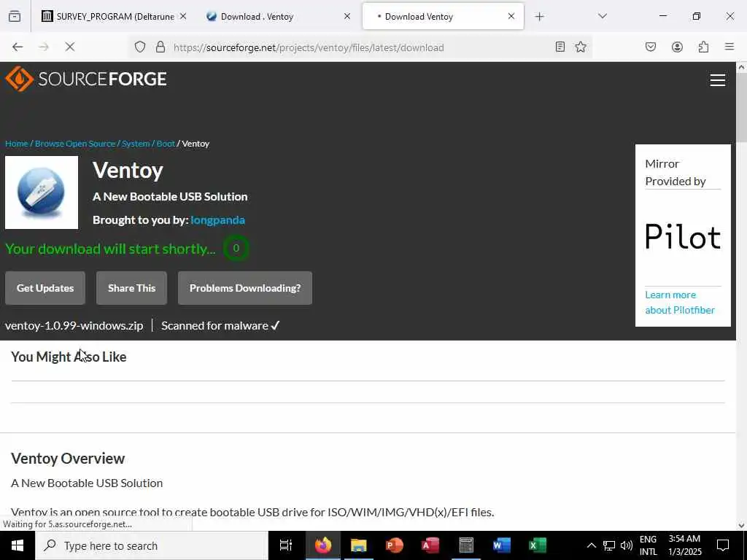Open Firefox application menu

point(729,47)
